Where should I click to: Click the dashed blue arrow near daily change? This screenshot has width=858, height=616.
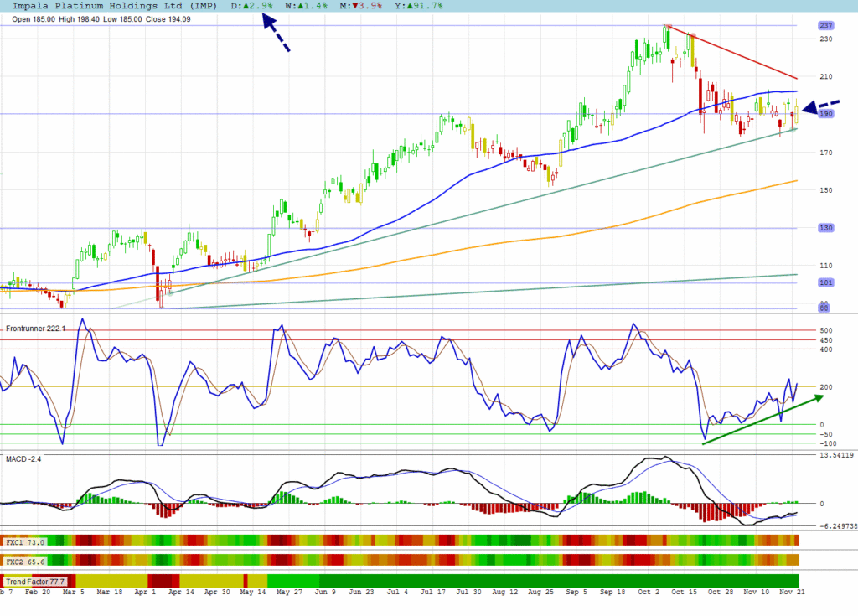[276, 34]
